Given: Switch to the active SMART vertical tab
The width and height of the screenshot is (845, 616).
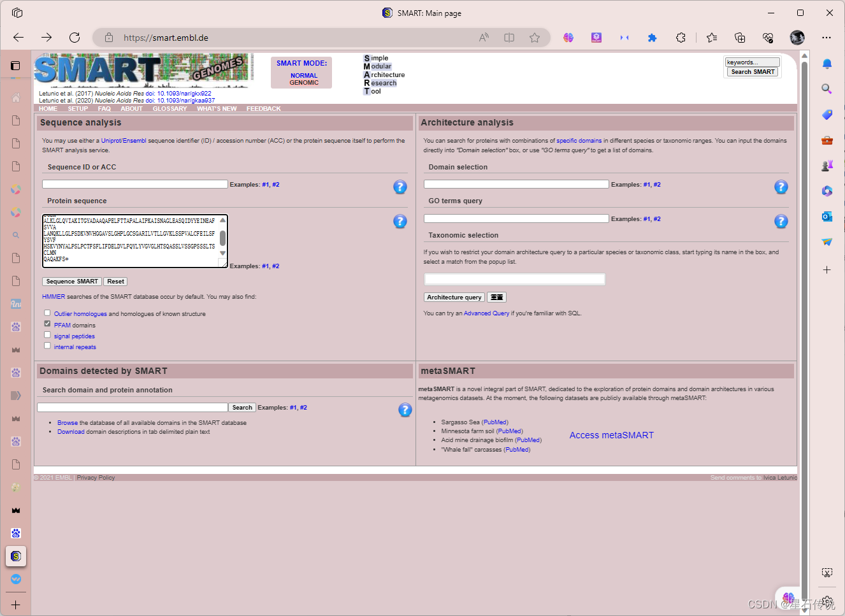Looking at the screenshot, I should [x=16, y=556].
